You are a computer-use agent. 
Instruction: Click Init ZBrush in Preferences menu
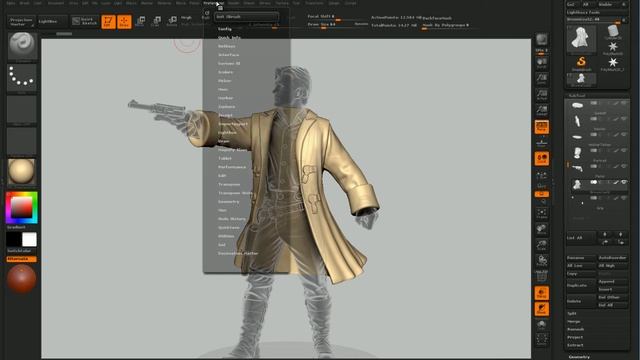click(x=247, y=17)
